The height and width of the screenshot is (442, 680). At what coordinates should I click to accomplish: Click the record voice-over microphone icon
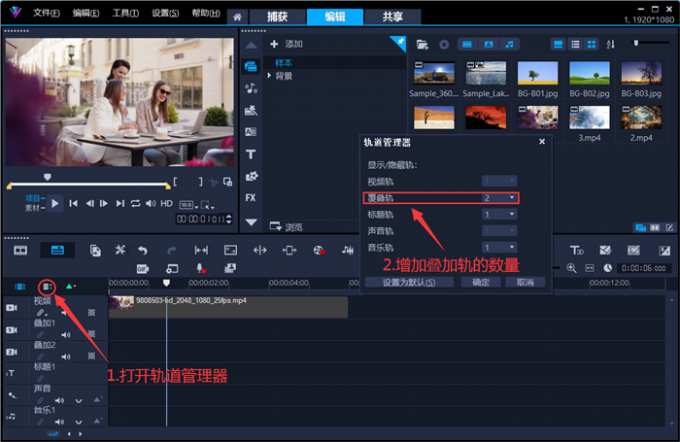click(x=201, y=268)
